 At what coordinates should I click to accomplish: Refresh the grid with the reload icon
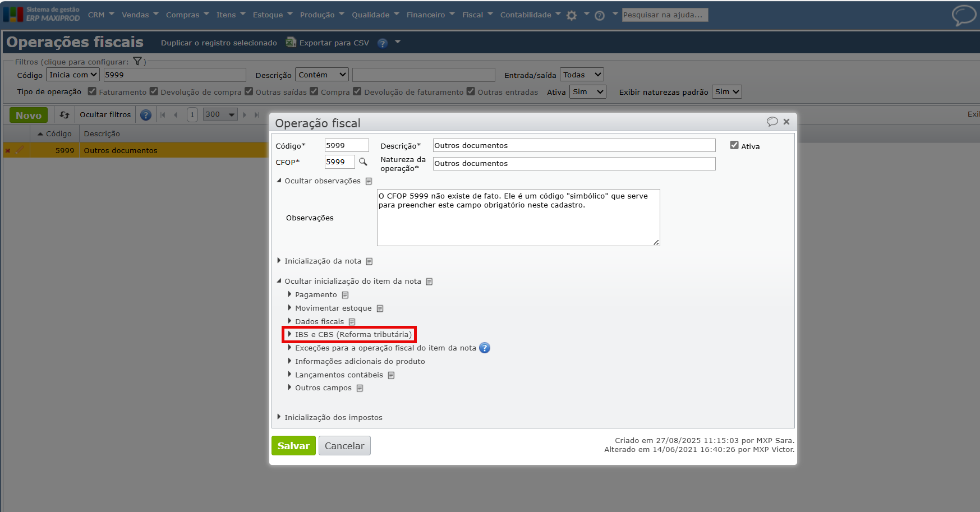click(x=65, y=115)
